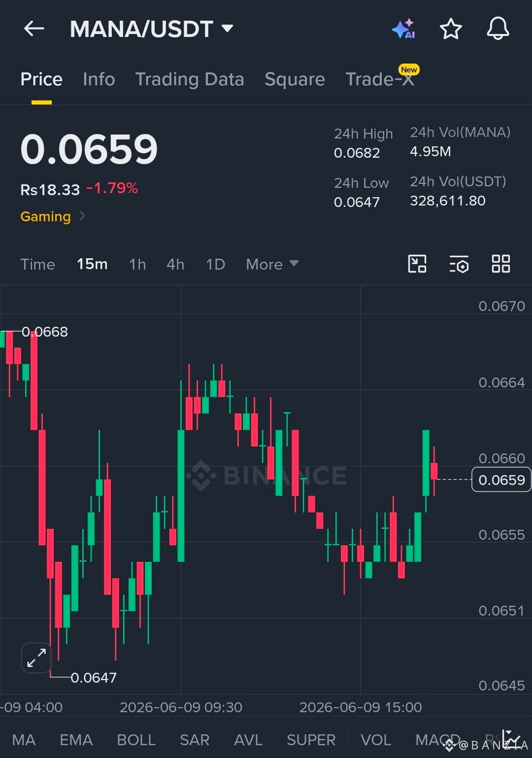Add pair to favorites with star icon
Screen dimensions: 532x758
[450, 29]
